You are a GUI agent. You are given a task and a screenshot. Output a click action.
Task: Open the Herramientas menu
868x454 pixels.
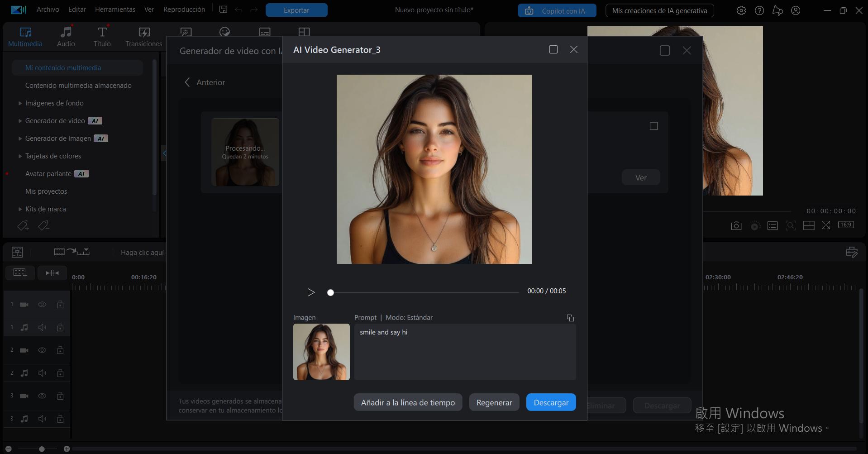pos(114,9)
